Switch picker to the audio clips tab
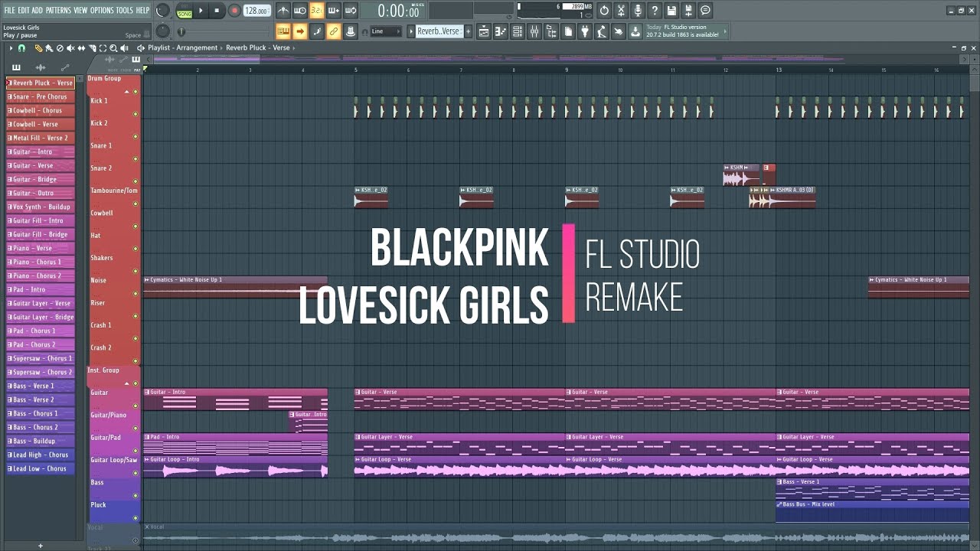The width and height of the screenshot is (980, 551). (x=41, y=67)
